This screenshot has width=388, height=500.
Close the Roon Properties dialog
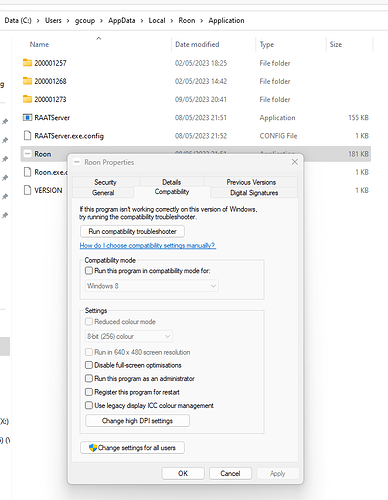tap(295, 162)
